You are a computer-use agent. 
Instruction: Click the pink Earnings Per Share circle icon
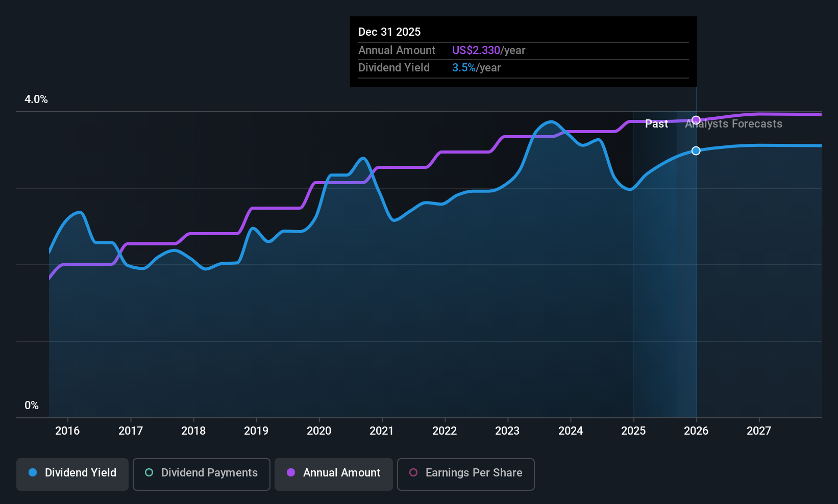coord(413,473)
